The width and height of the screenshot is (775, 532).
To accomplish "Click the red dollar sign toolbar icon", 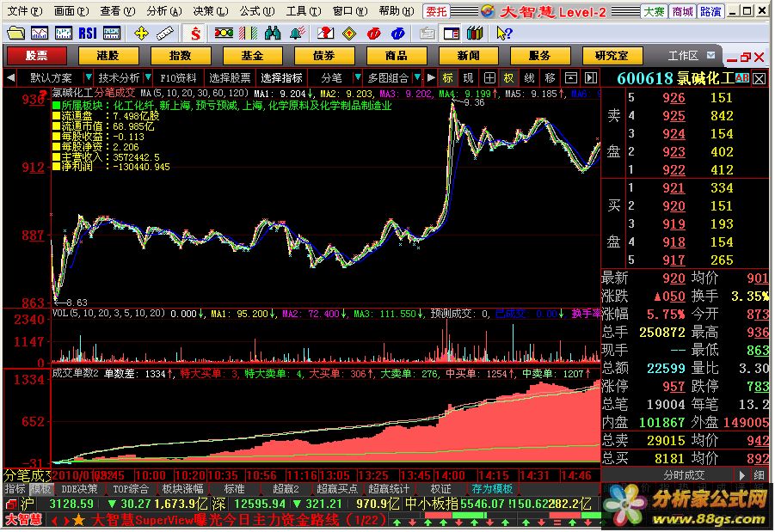I will (196, 34).
